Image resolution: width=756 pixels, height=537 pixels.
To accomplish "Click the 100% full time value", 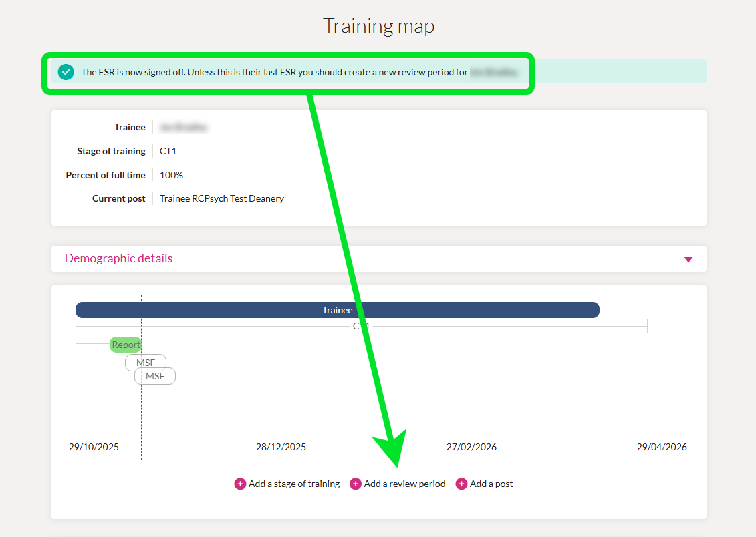I will [x=172, y=175].
